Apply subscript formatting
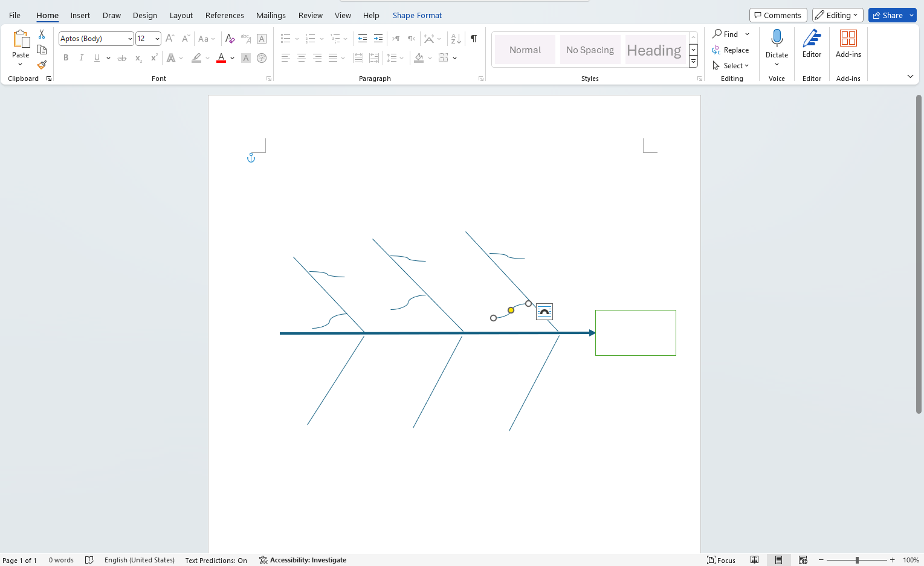This screenshot has height=566, width=924. (138, 58)
